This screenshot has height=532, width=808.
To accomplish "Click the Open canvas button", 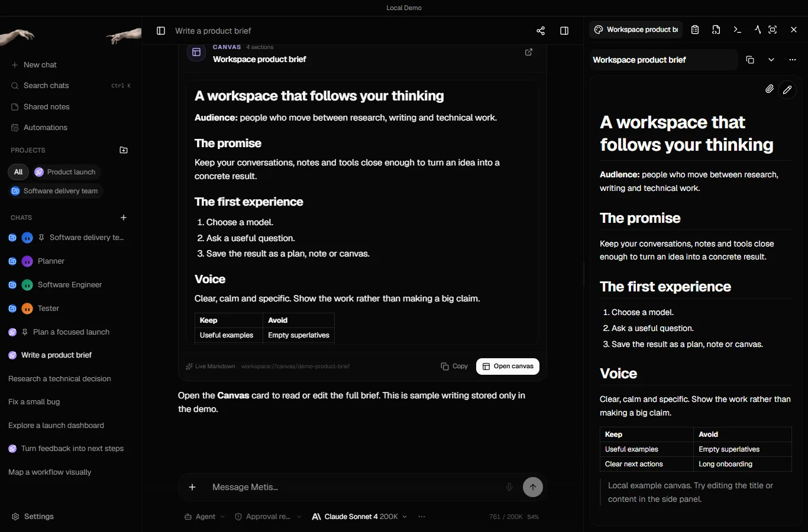I will click(x=508, y=366).
